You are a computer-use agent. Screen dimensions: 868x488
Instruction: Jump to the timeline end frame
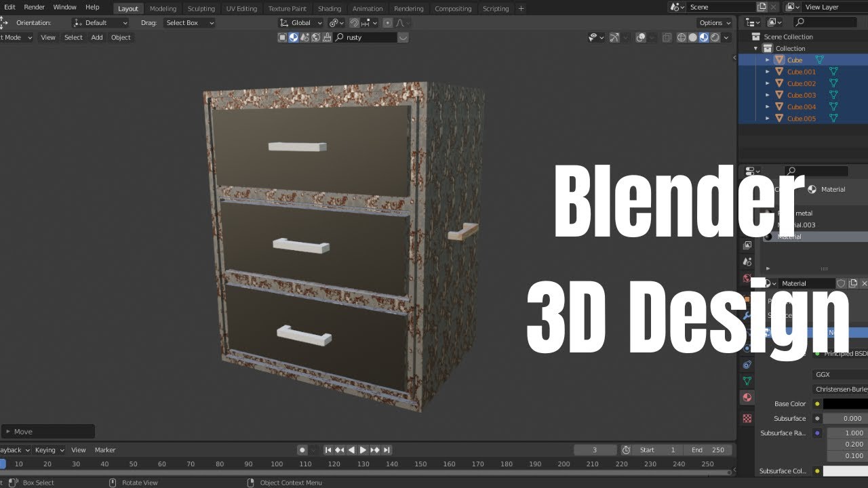point(387,450)
